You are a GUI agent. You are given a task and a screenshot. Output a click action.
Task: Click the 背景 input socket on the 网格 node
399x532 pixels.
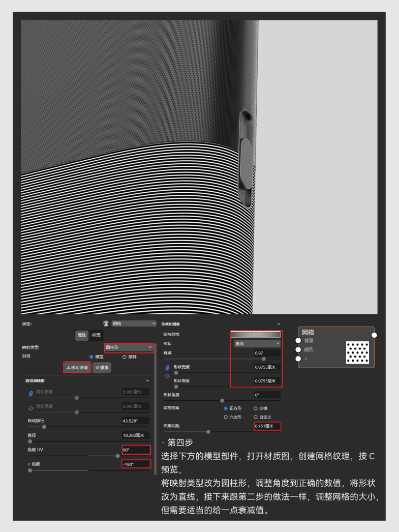(x=298, y=340)
